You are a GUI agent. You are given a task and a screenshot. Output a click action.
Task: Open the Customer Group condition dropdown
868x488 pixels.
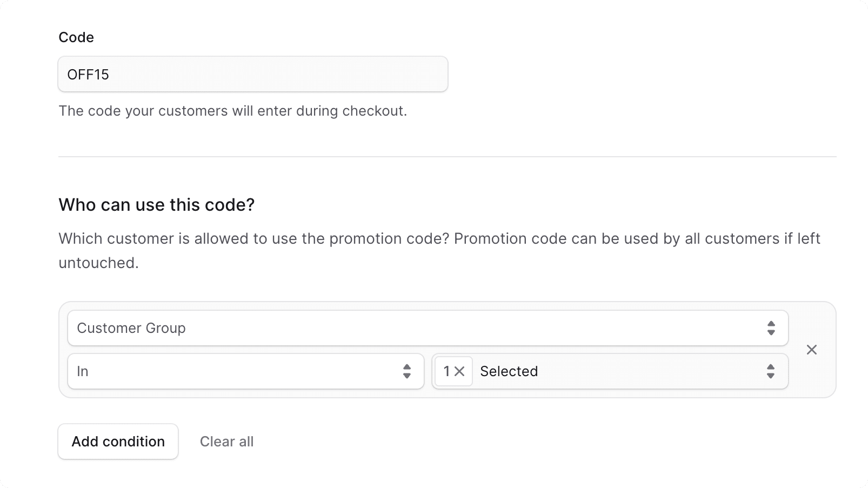(378, 328)
